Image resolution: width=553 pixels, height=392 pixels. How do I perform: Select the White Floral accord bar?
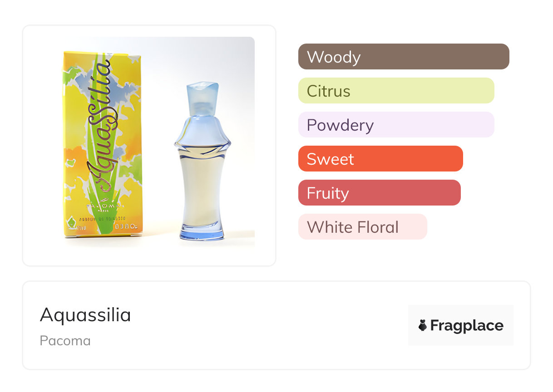tap(362, 227)
